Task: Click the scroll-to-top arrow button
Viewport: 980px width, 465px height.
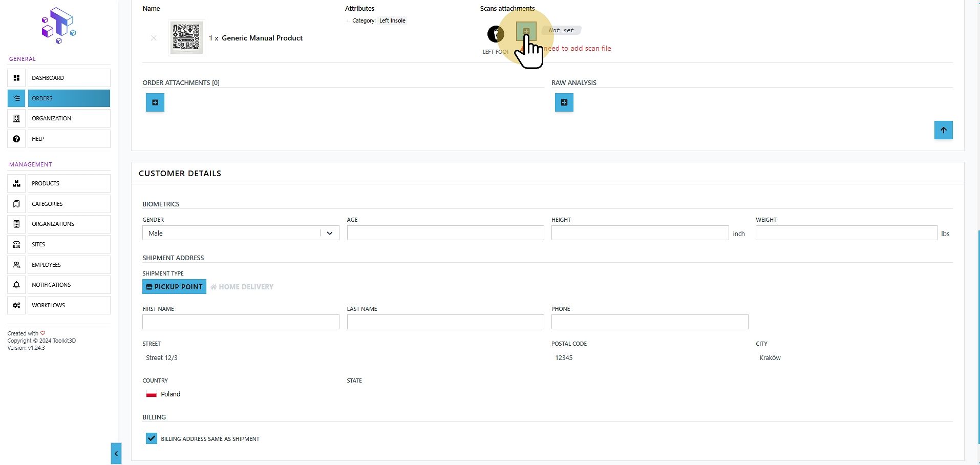Action: [x=944, y=130]
